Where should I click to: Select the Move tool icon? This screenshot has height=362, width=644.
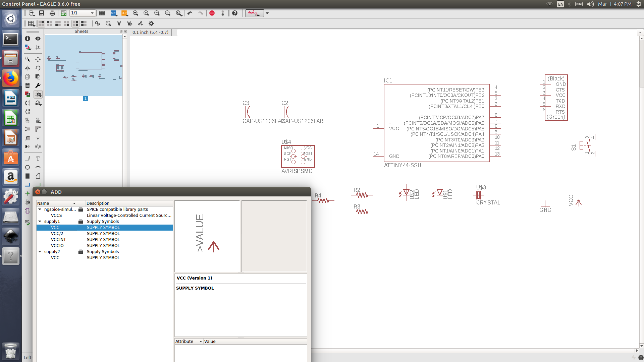[x=38, y=59]
